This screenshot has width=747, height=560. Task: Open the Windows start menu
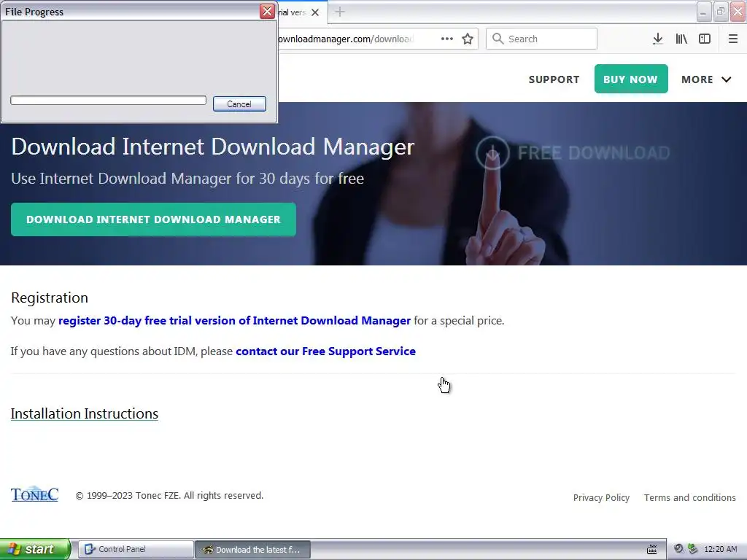(35, 549)
